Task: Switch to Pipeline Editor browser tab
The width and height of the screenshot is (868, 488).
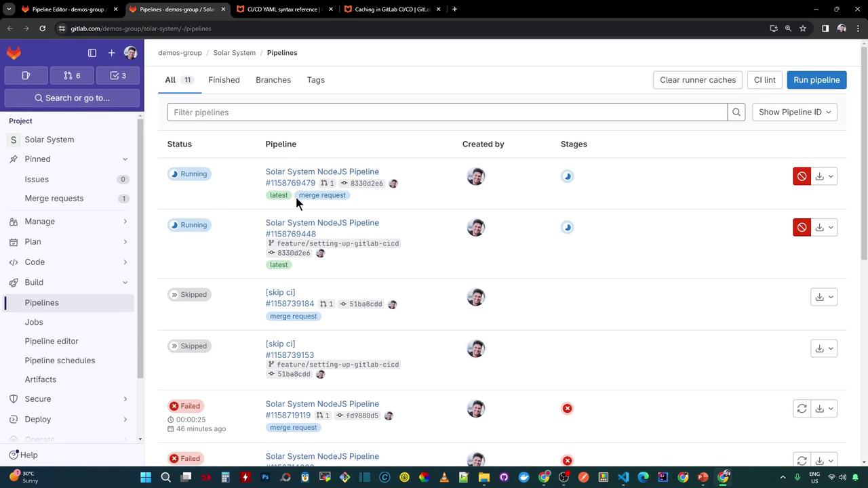Action: (68, 9)
